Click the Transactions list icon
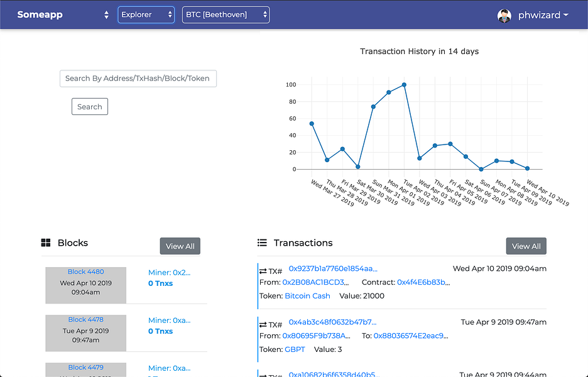 (x=262, y=243)
